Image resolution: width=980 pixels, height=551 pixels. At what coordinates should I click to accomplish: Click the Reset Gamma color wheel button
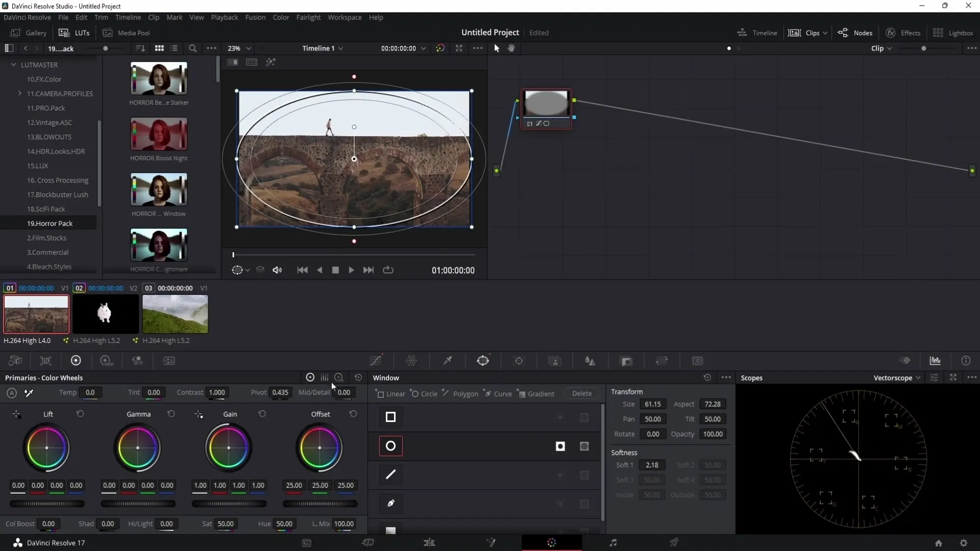pyautogui.click(x=171, y=414)
